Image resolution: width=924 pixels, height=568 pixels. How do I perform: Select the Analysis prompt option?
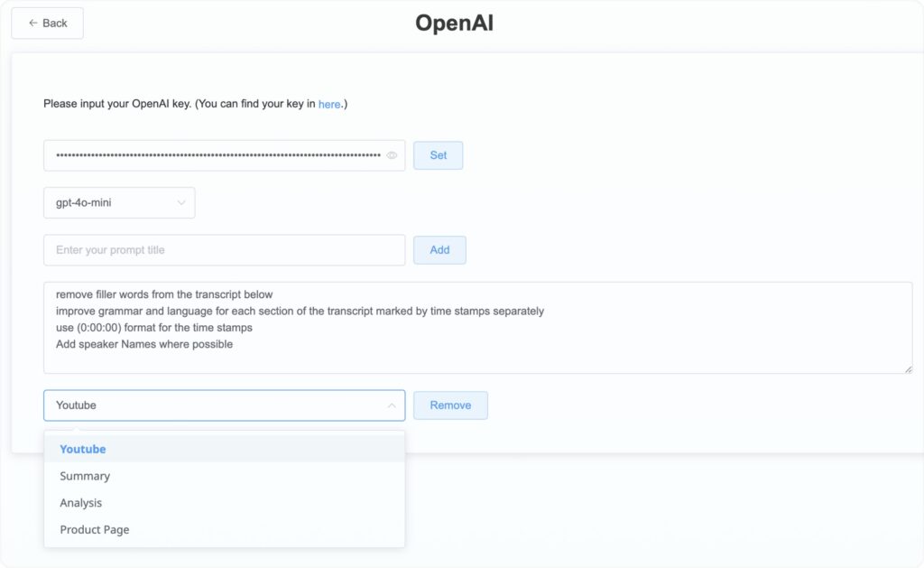pyautogui.click(x=81, y=503)
